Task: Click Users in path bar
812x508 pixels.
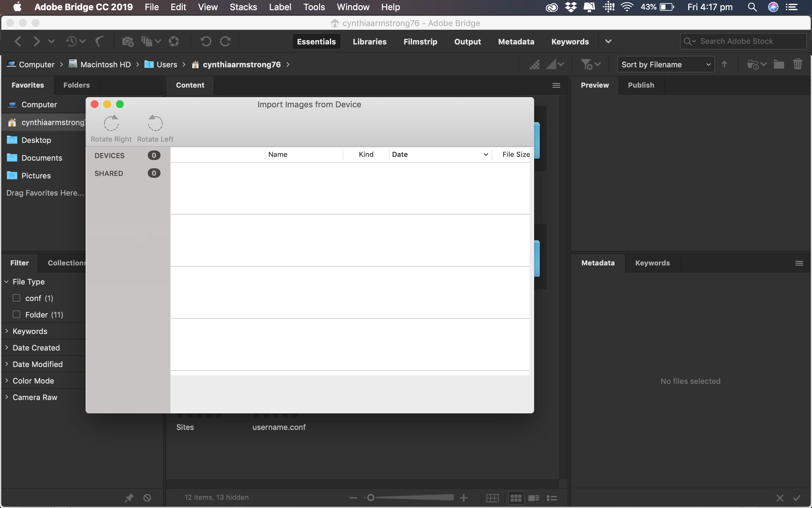Action: [161, 64]
